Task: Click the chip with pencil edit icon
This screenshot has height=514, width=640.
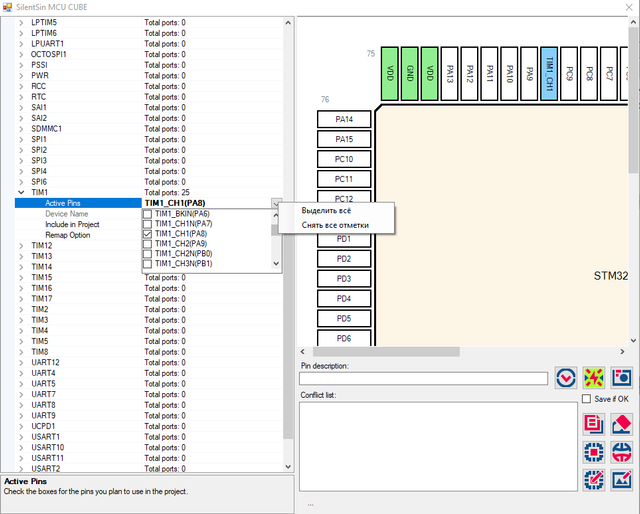Action: 593,480
